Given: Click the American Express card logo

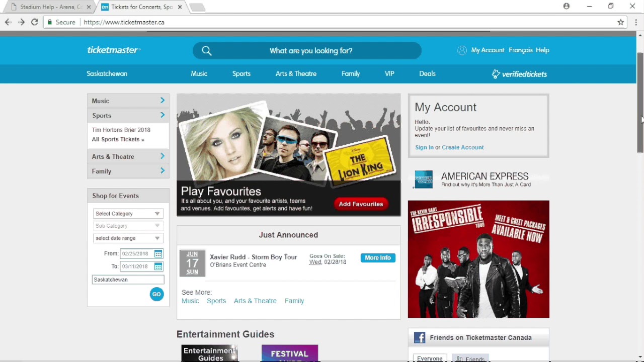Looking at the screenshot, I should tap(423, 179).
